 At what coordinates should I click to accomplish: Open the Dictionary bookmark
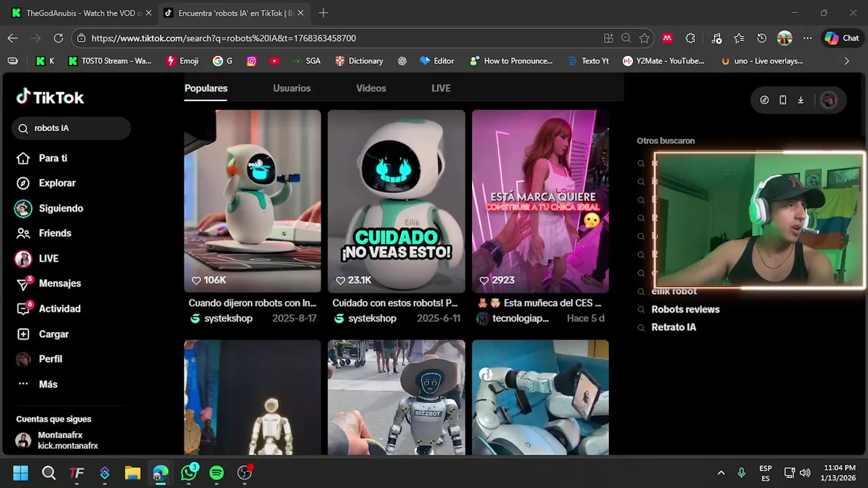(359, 61)
